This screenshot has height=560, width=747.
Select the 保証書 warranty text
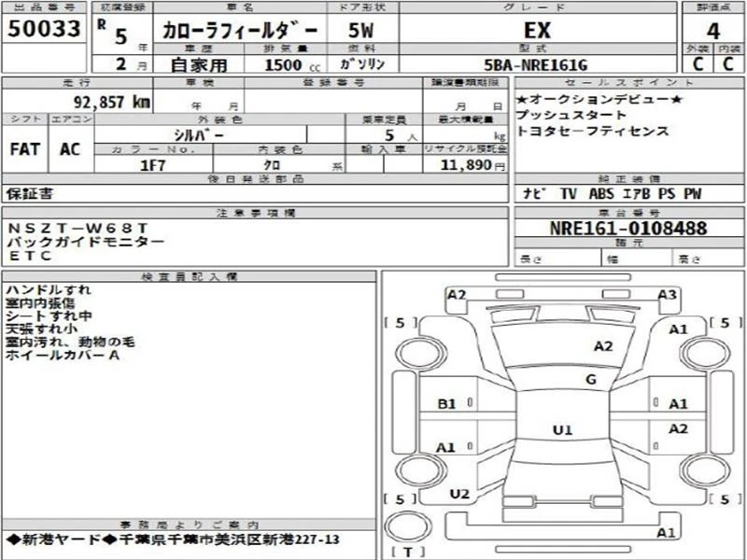30,194
